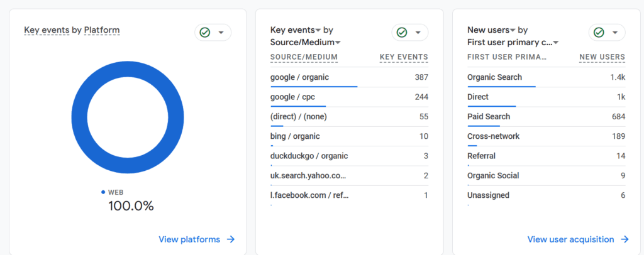Click green check icon on Source/Medium card
This screenshot has width=644, height=255.
(x=402, y=33)
